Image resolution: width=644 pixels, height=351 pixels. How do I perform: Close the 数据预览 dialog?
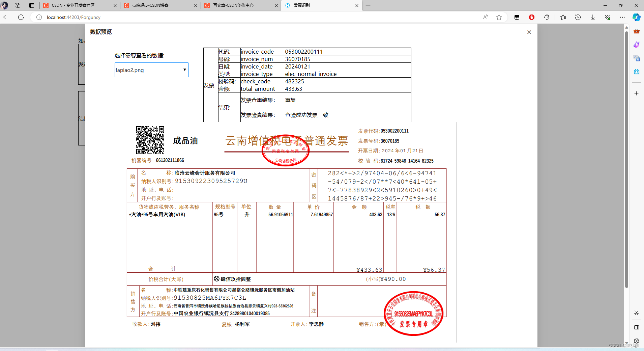(x=529, y=32)
